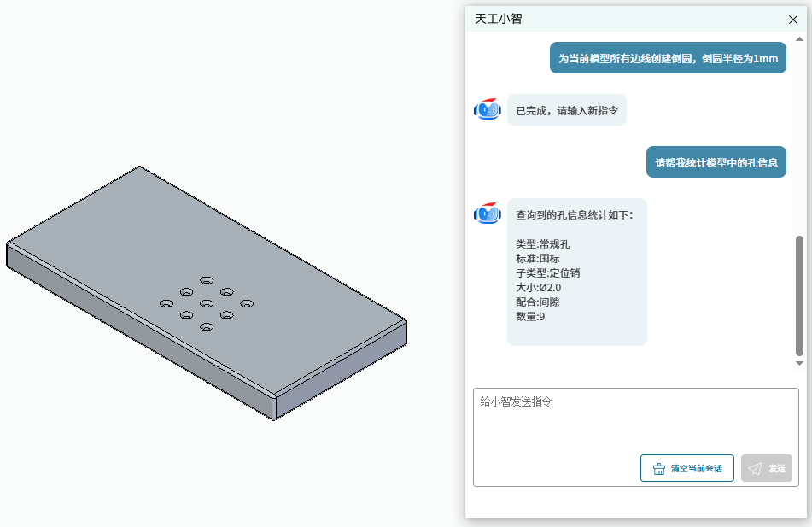Select the center hole on the plate
This screenshot has height=527, width=812.
coord(207,303)
